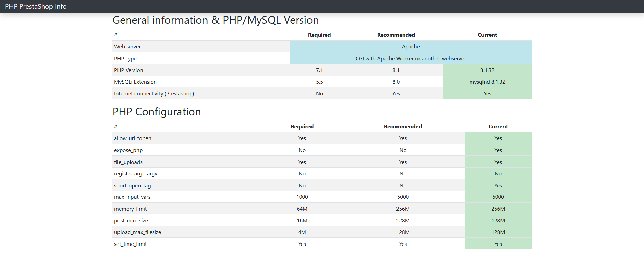The image size is (644, 256).
Task: Click the Current header in General information table
Action: 487,35
